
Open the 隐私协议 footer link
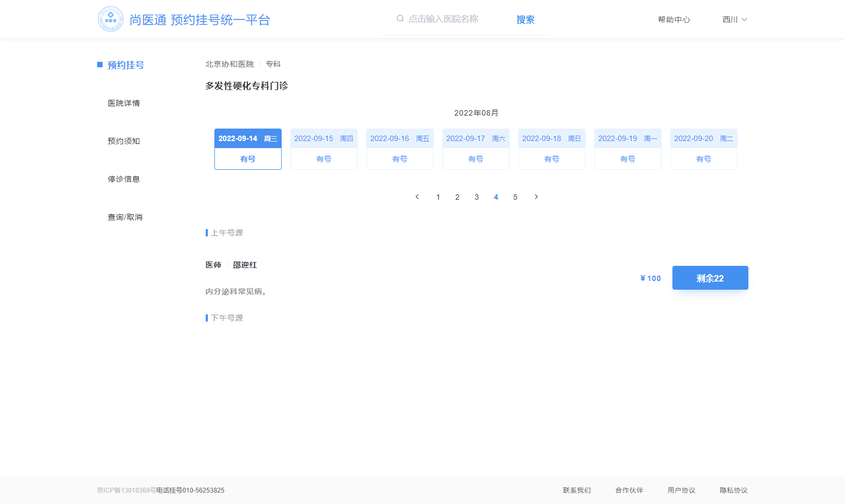click(x=733, y=490)
